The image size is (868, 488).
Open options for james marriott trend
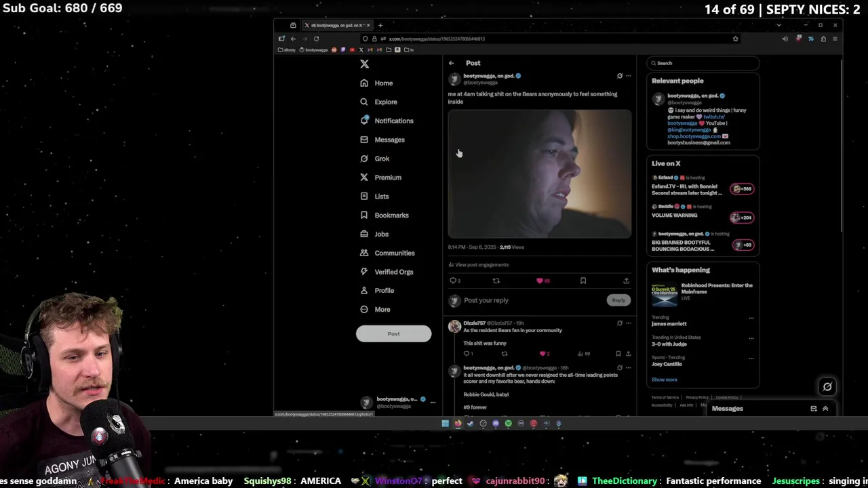751,318
